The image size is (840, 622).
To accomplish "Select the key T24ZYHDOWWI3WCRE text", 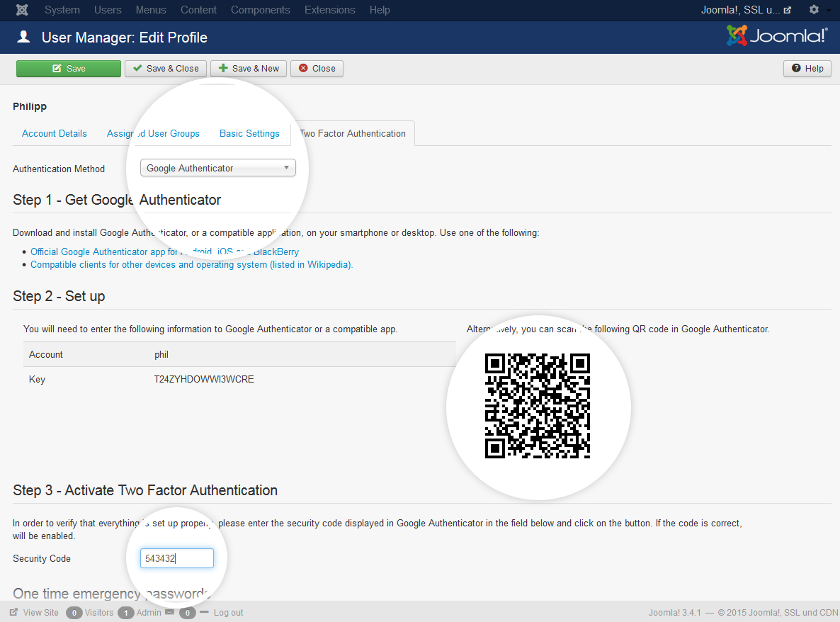I will pyautogui.click(x=204, y=379).
